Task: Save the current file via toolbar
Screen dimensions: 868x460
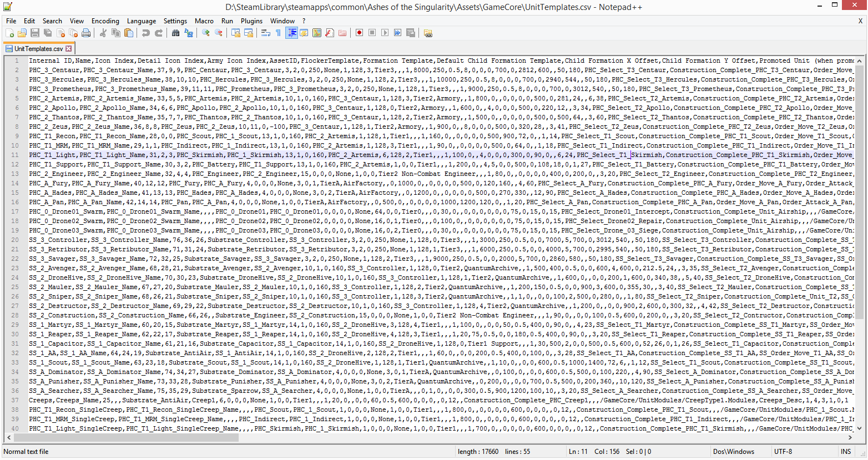Action: (x=35, y=33)
